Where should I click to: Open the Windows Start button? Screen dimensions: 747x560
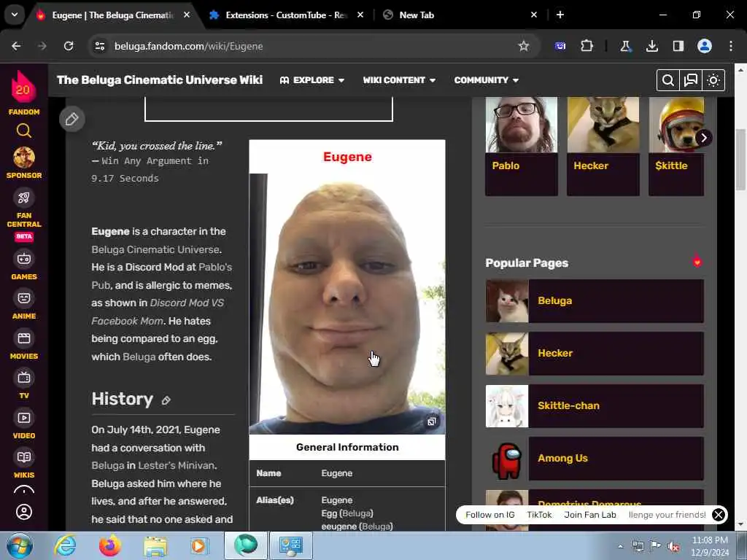[x=19, y=545]
